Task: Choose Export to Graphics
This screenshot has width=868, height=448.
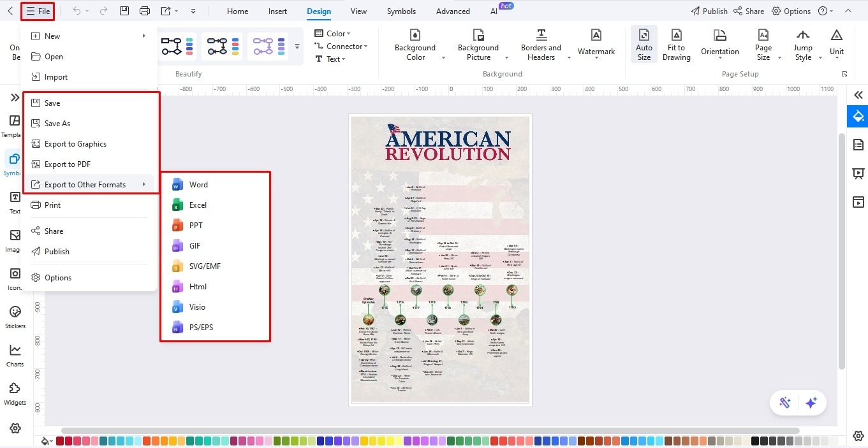Action: pyautogui.click(x=89, y=144)
